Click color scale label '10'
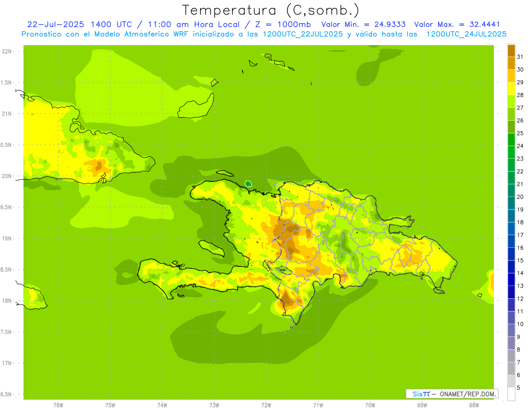The width and height of the screenshot is (532, 411). (520, 324)
